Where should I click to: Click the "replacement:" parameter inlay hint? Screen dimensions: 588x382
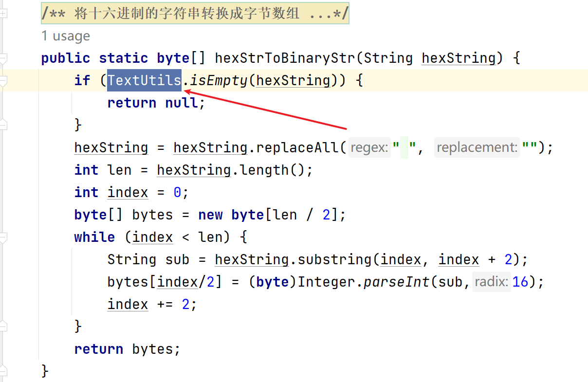tap(477, 147)
